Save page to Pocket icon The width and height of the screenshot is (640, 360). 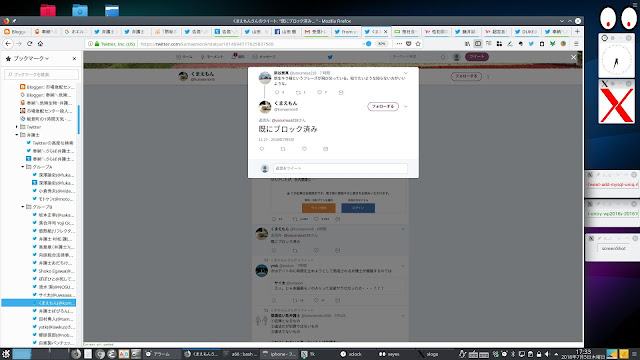[x=409, y=44]
